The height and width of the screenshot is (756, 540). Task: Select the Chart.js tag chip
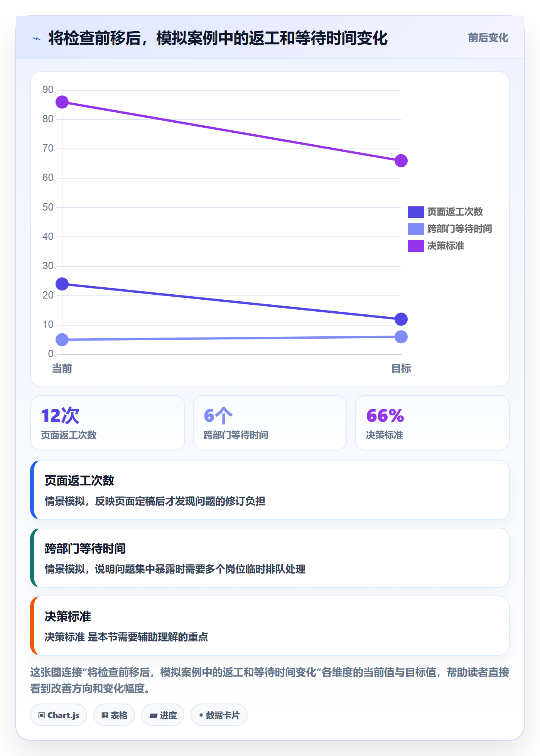tap(59, 715)
